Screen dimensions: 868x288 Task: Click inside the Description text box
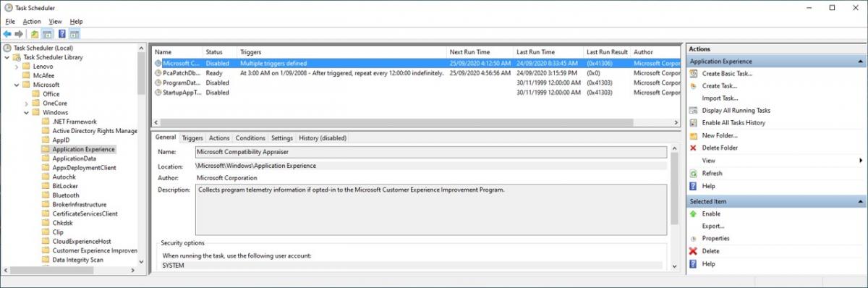tap(431, 210)
